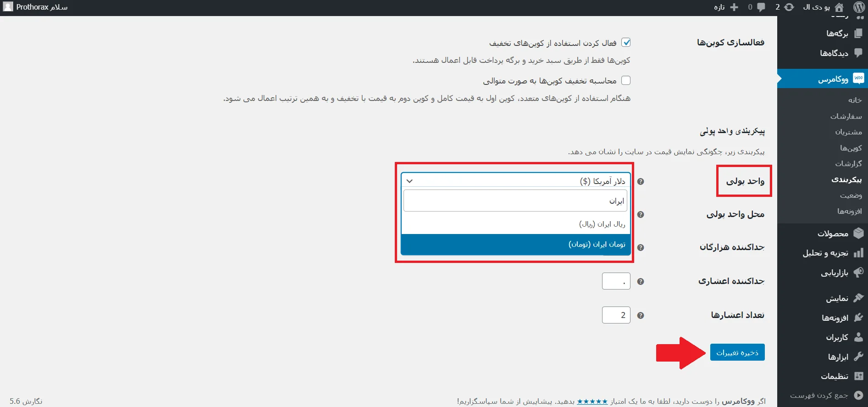868x407 pixels.
Task: Show help tooltip for جداکننده اعشاری
Action: point(641,282)
